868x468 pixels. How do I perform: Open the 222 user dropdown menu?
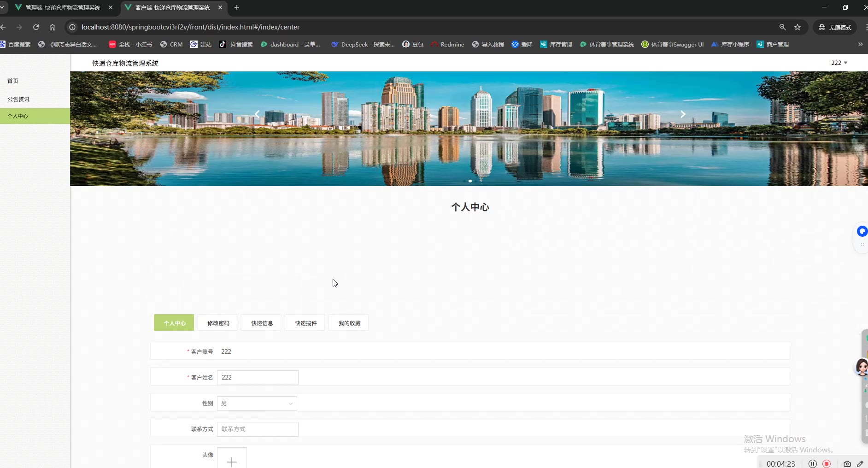point(839,63)
